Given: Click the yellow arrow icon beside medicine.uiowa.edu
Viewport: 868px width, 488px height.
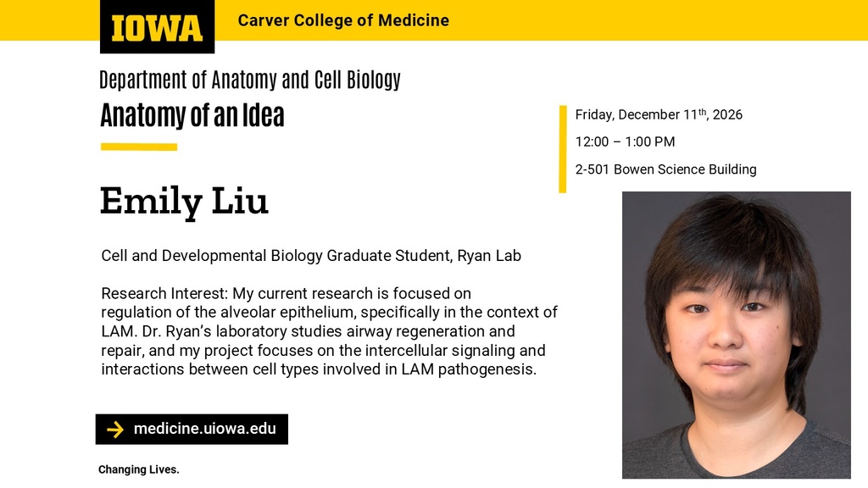Looking at the screenshot, I should click(115, 430).
